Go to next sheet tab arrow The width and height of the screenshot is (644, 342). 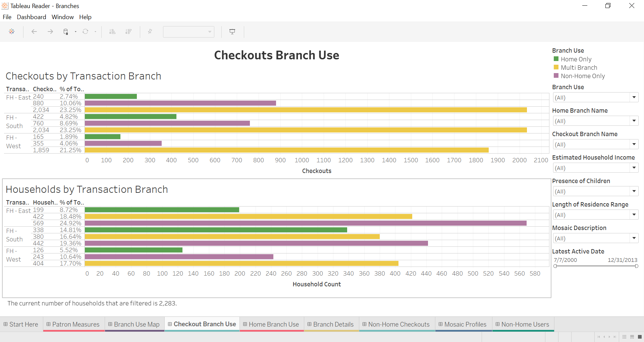point(609,337)
